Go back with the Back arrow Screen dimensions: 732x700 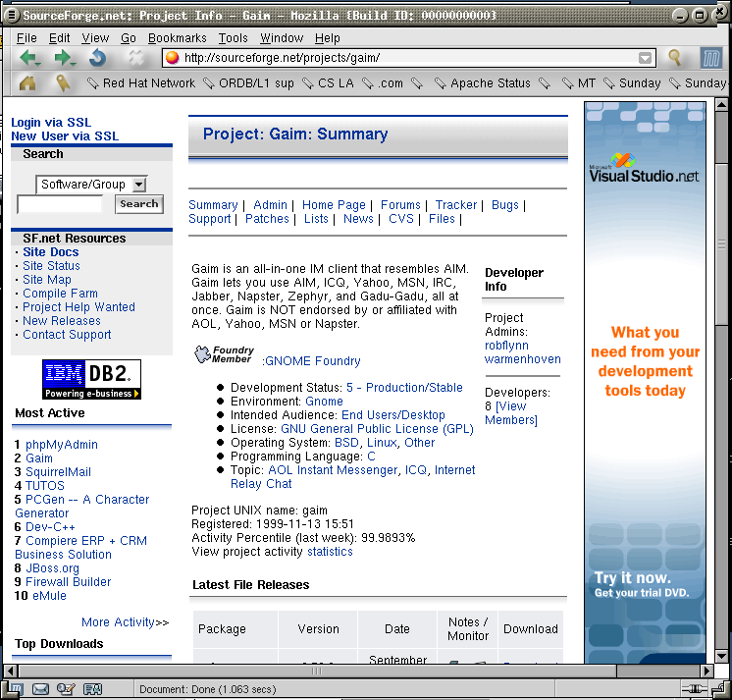(29, 58)
